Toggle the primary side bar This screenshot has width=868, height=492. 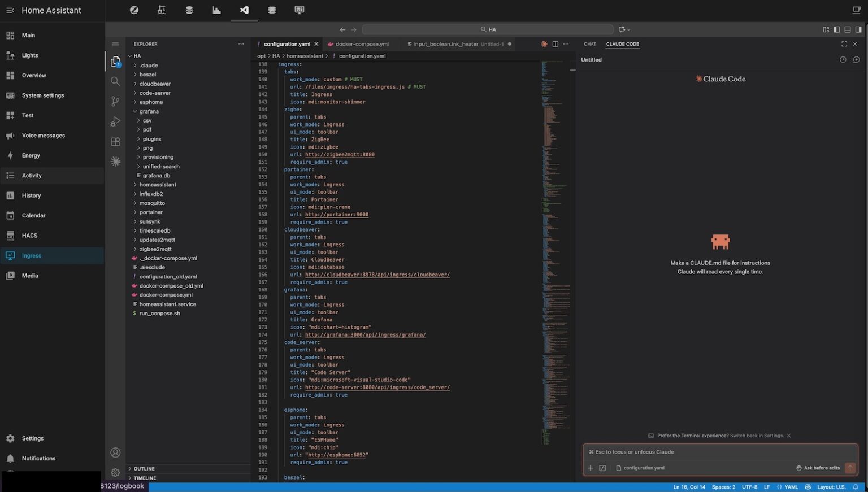837,29
